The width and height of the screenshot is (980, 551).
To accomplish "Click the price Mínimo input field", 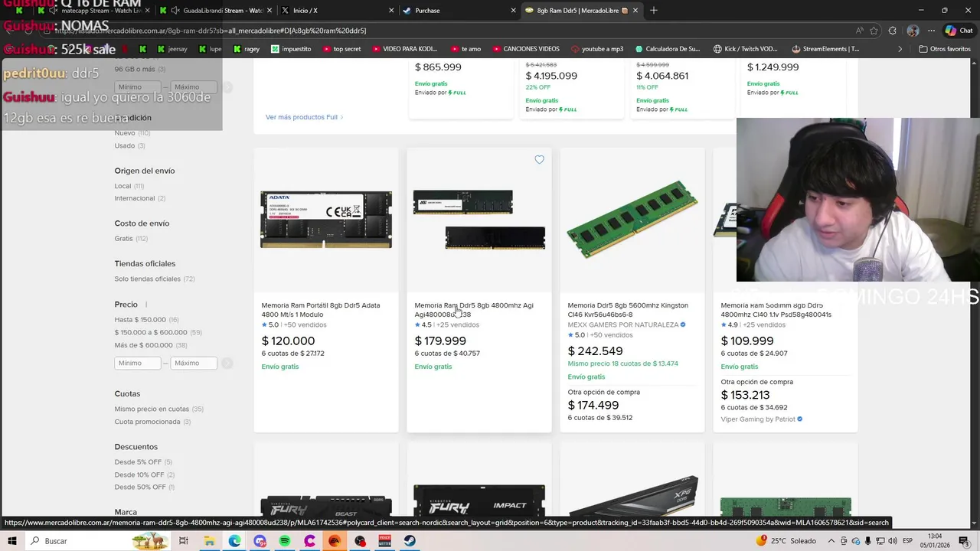I will 137,363.
